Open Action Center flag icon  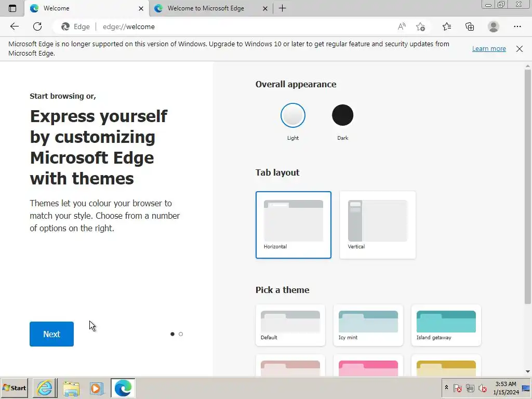457,388
